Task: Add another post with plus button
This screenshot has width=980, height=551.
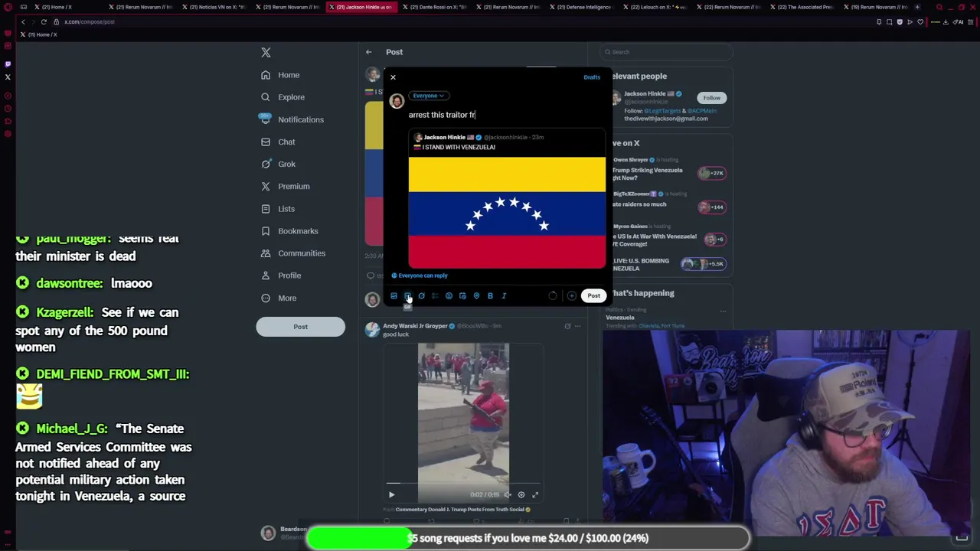Action: click(x=571, y=296)
